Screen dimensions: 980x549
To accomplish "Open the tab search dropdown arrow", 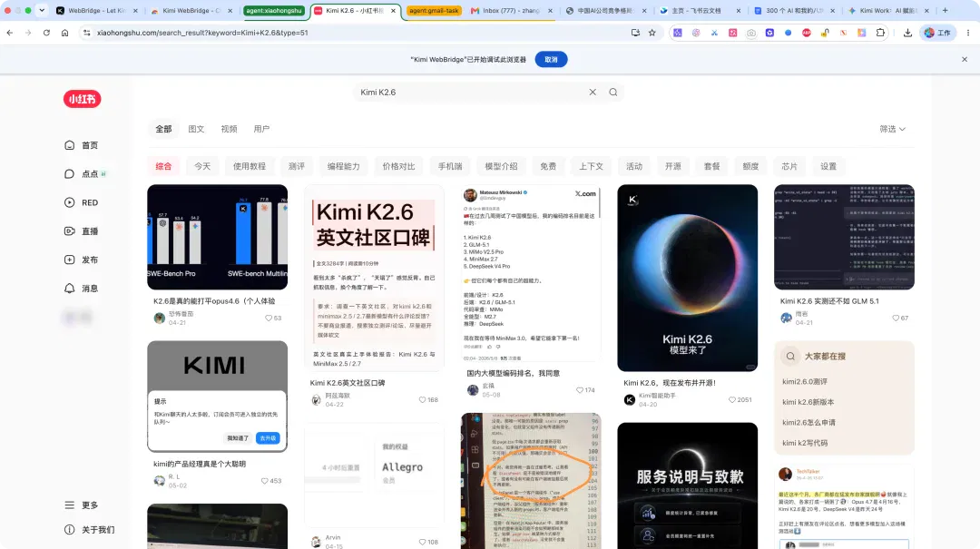I will (42, 11).
